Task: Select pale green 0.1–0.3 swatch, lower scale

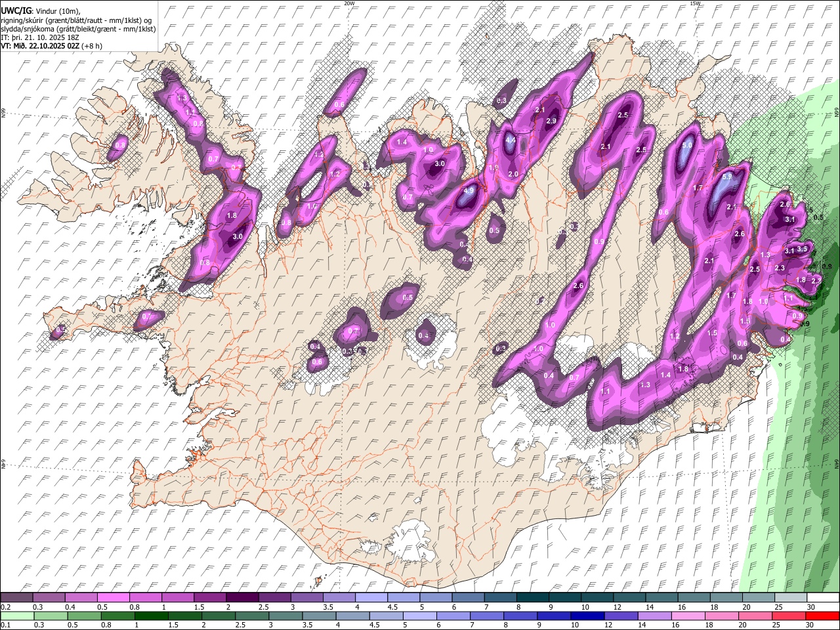Action: (x=16, y=616)
